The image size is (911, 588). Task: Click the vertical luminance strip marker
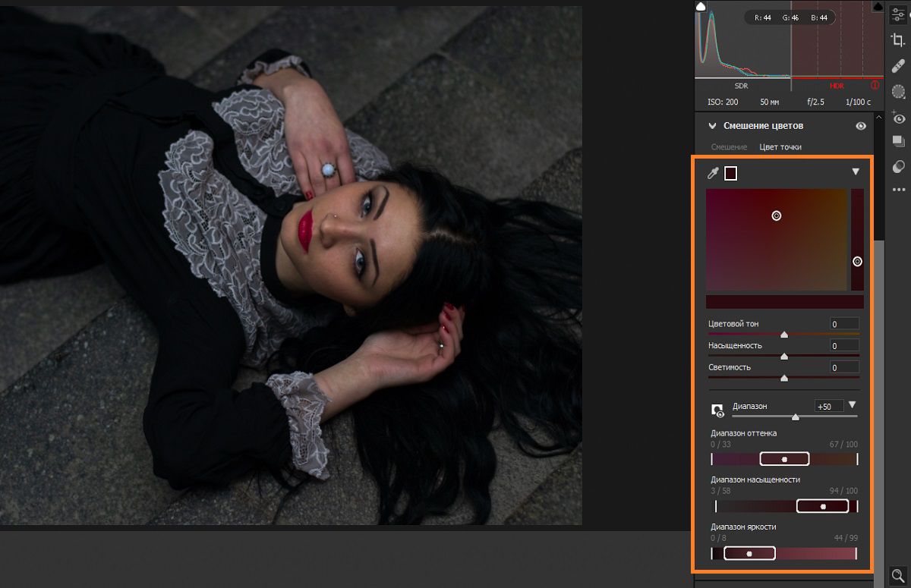coord(857,261)
